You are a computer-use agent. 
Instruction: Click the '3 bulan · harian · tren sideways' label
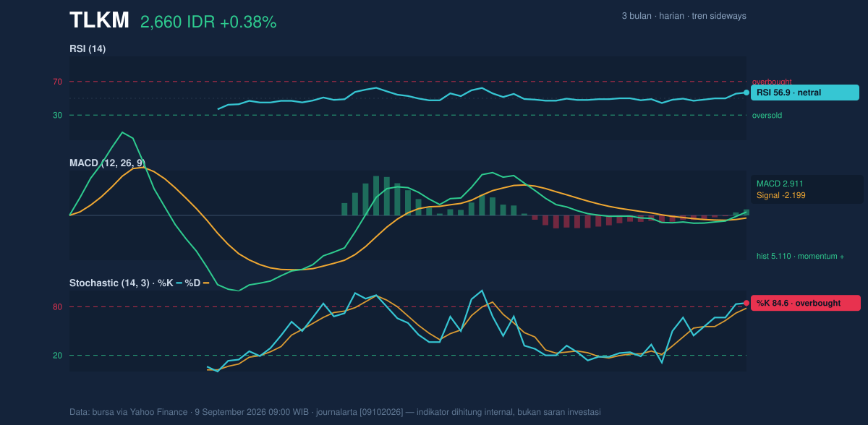coord(684,16)
